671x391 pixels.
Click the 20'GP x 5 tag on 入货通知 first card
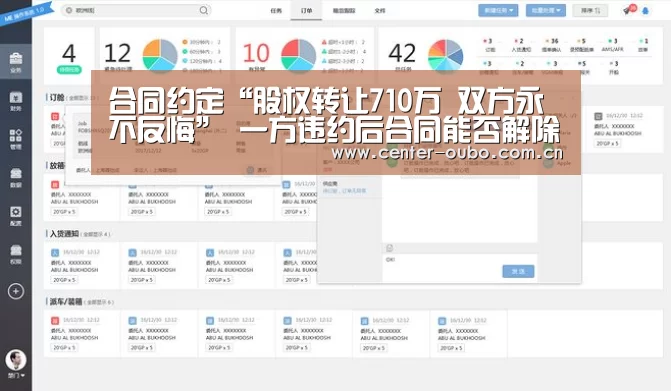64,280
